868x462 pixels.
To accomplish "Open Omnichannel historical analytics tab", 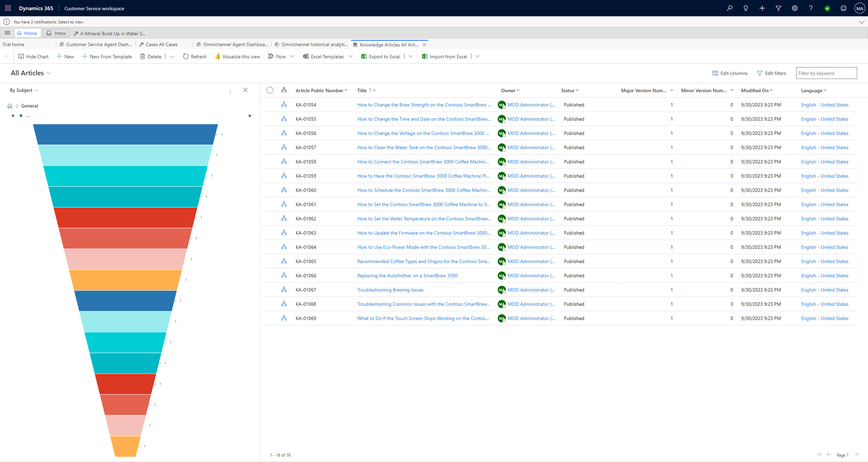I will pyautogui.click(x=311, y=44).
